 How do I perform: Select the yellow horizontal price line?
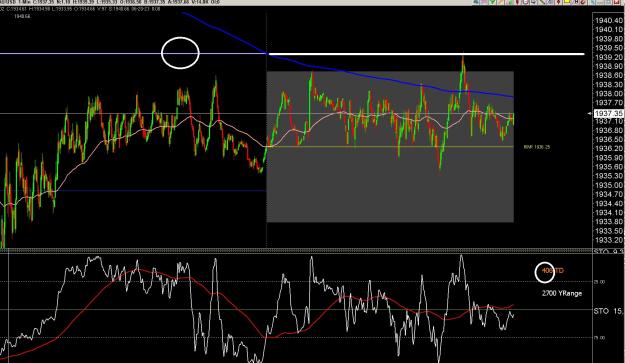(390, 147)
